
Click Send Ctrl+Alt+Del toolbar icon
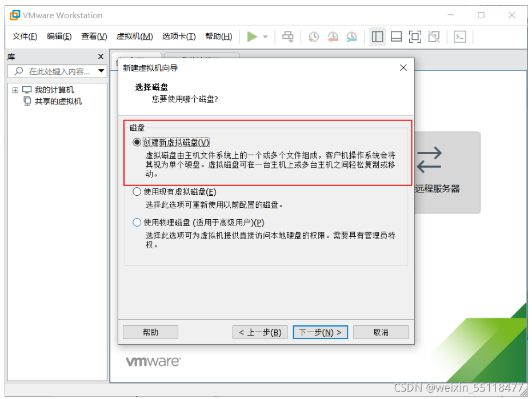288,37
